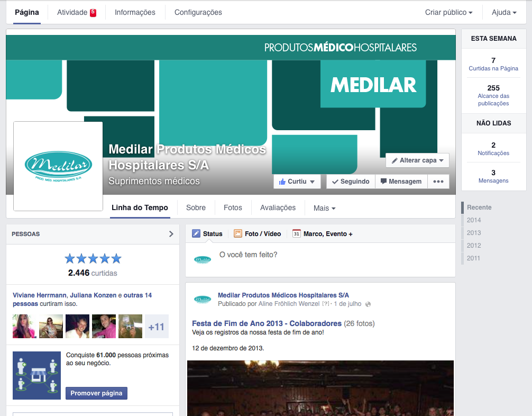
Task: Open the fifth liker's profile photo
Action: click(x=130, y=326)
